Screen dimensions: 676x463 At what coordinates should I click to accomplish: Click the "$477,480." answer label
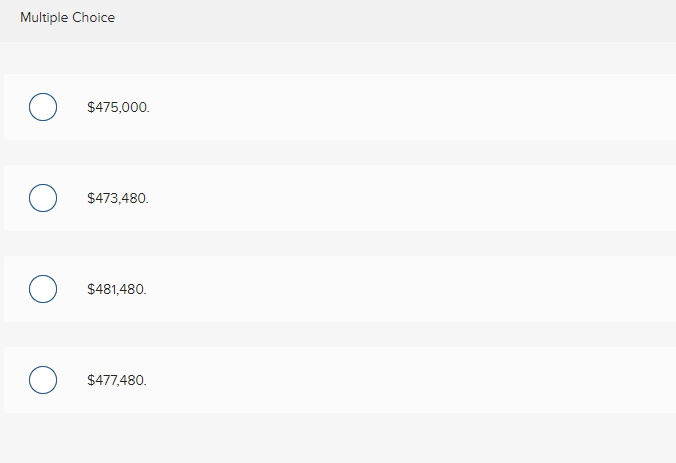[117, 380]
